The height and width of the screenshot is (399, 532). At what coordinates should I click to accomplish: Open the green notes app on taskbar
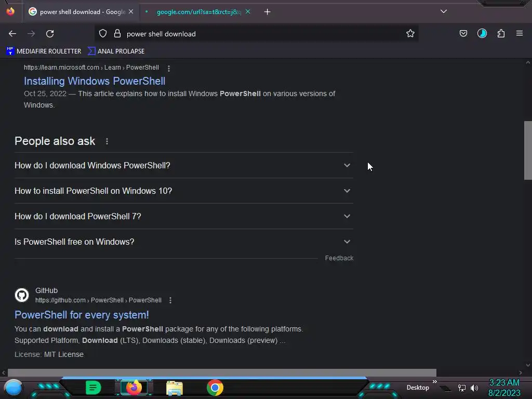[94, 388]
